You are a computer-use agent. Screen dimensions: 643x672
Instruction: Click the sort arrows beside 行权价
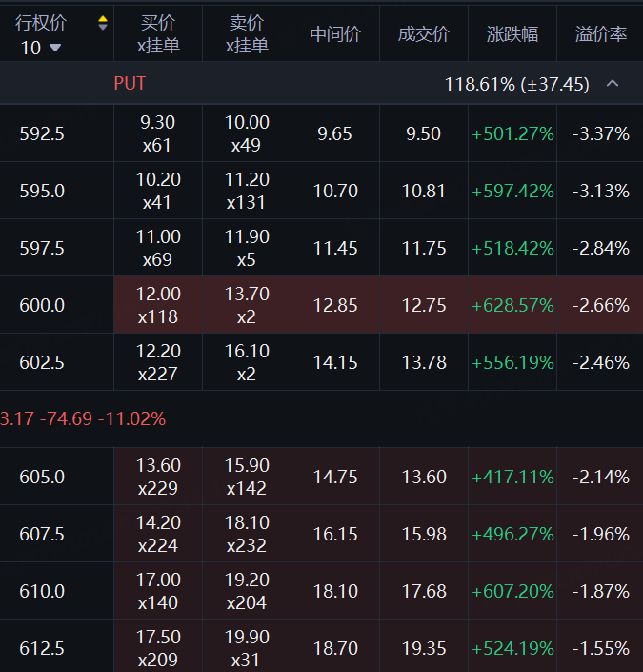(x=103, y=24)
